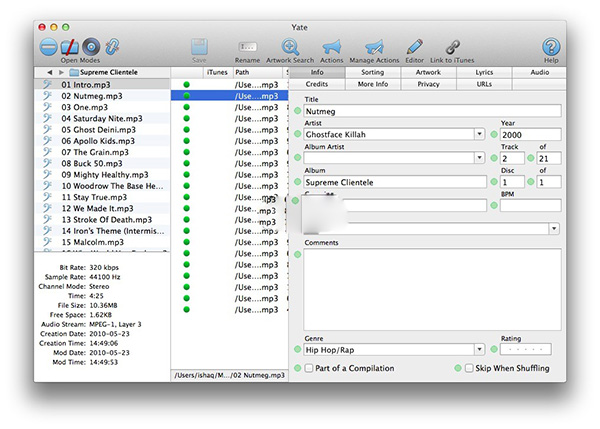The image size is (600, 429).
Task: Enable Part of a Compilation checkbox
Action: [308, 369]
